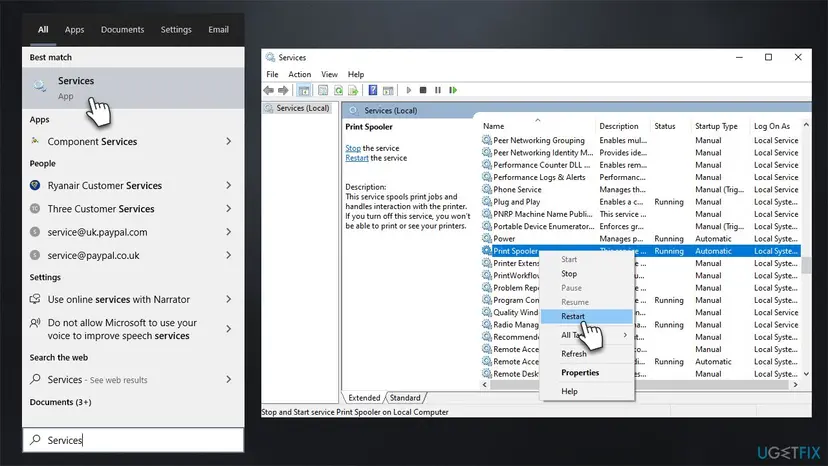This screenshot has height=466, width=828.
Task: Open the View menu
Action: pos(329,74)
